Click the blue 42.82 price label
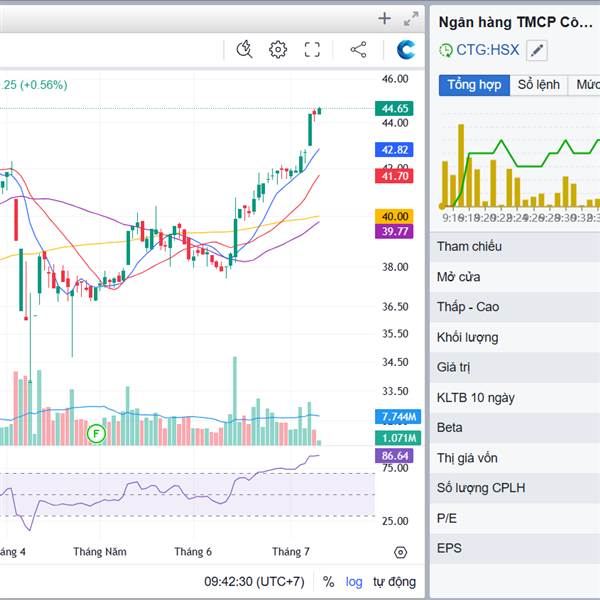 tap(394, 150)
